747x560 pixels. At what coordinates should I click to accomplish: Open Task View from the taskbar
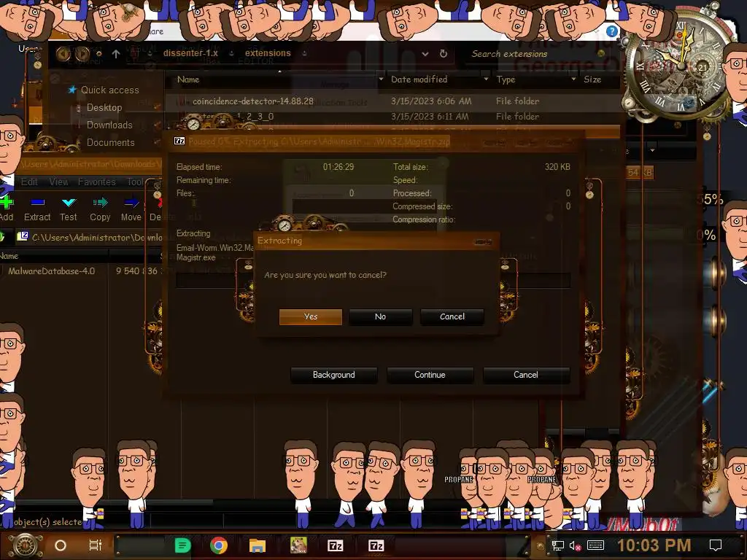pyautogui.click(x=96, y=545)
